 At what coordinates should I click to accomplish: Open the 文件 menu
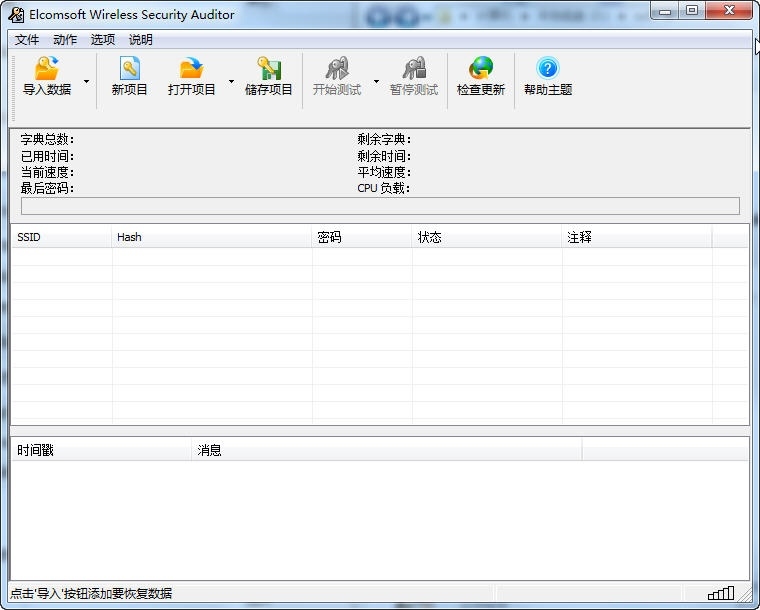click(x=27, y=39)
